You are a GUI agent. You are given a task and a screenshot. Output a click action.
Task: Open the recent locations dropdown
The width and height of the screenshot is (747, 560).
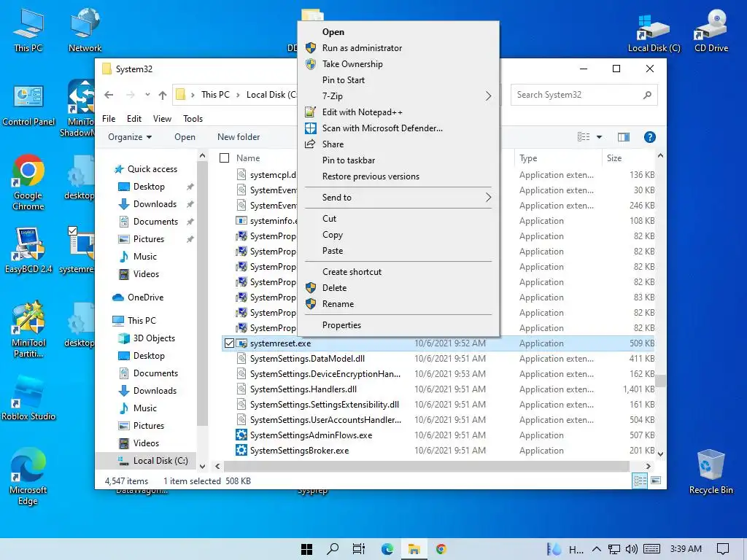(147, 95)
